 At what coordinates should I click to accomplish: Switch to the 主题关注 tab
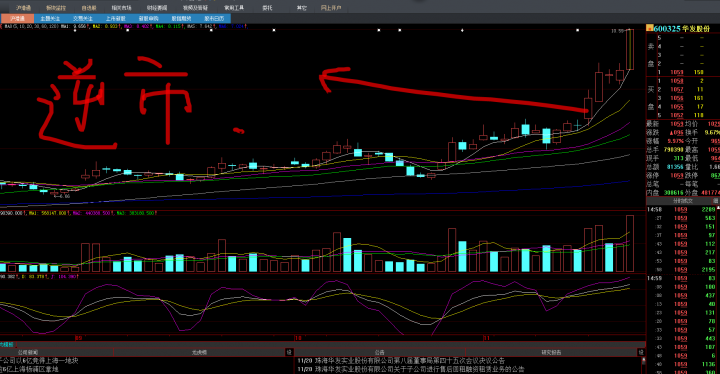click(x=50, y=18)
